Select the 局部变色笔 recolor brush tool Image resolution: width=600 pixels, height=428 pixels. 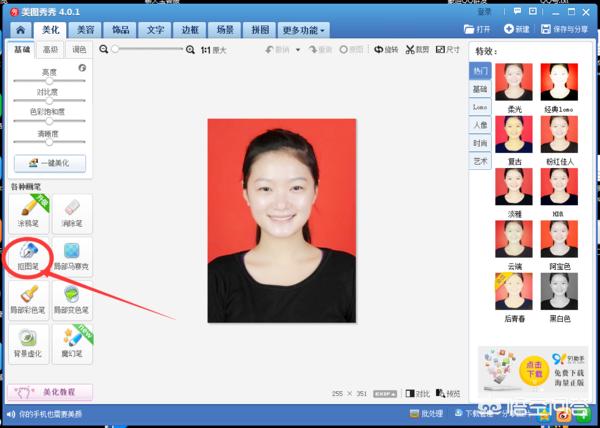[72, 300]
